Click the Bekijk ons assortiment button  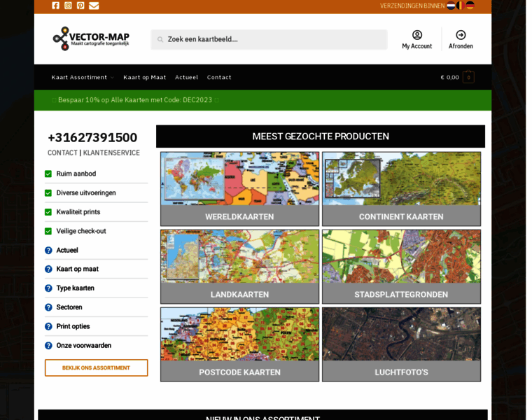click(97, 367)
